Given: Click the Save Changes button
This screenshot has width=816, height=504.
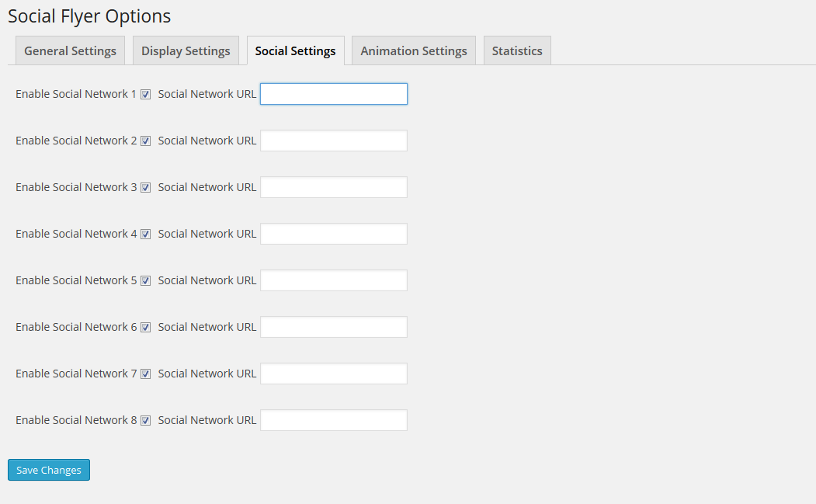Looking at the screenshot, I should (49, 470).
